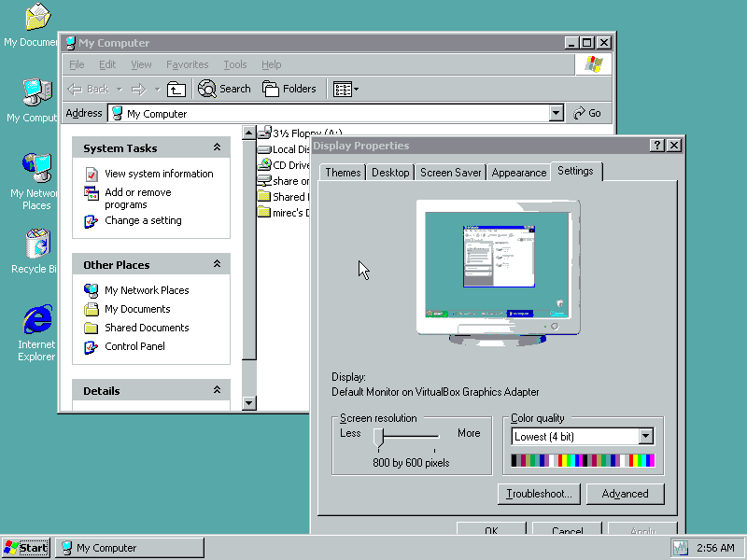
Task: Collapse the Other Places panel
Action: point(217,265)
